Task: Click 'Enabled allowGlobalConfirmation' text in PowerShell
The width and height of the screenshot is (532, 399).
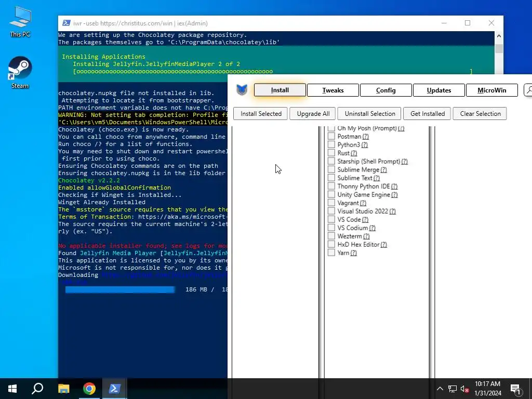Action: [x=114, y=188]
